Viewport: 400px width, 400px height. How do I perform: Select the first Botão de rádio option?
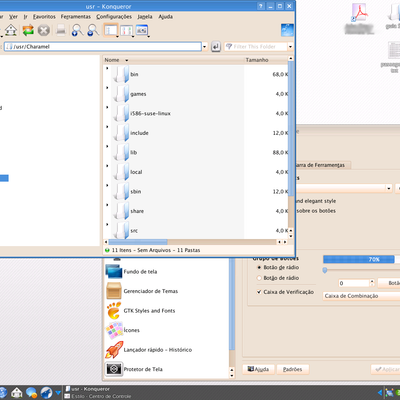click(x=259, y=267)
